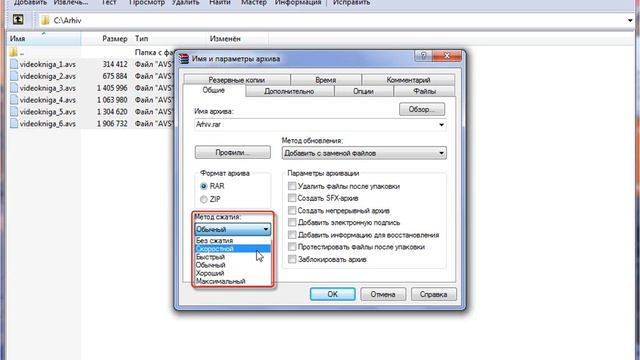The width and height of the screenshot is (640, 360).
Task: Click 'Информация' in the WinRAR toolbar
Action: click(x=298, y=3)
